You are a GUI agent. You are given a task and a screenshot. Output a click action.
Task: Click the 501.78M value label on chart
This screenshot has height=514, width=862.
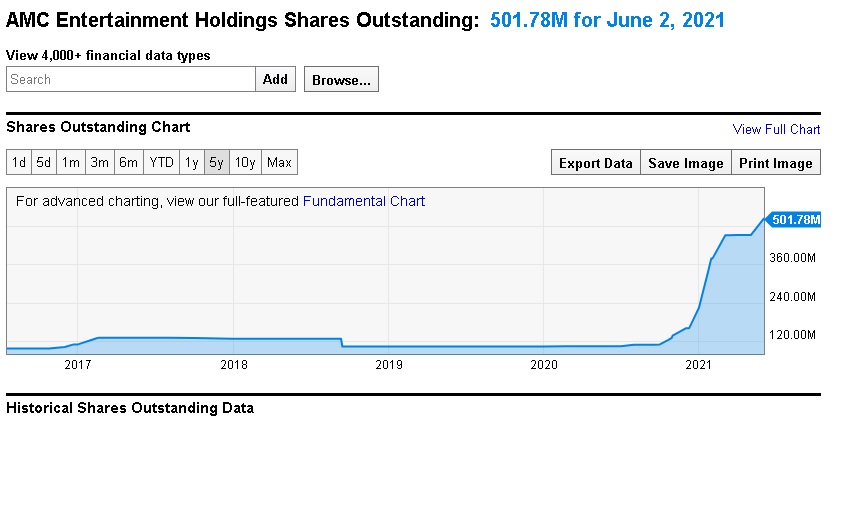click(x=796, y=220)
